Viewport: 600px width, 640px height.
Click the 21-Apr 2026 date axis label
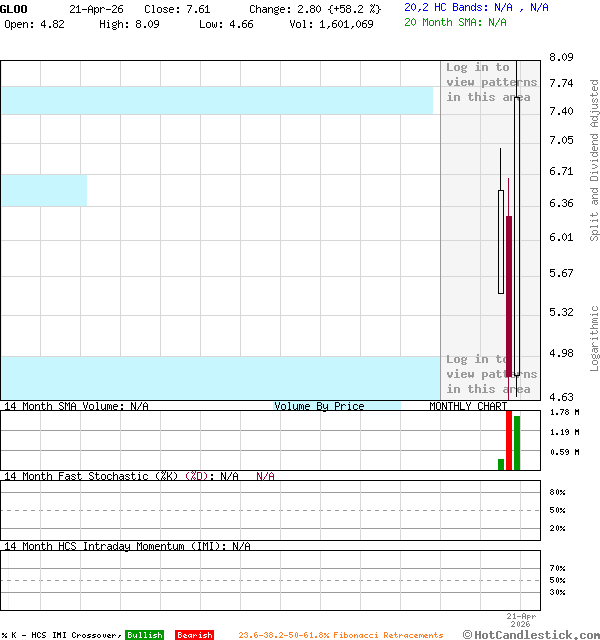(521, 620)
